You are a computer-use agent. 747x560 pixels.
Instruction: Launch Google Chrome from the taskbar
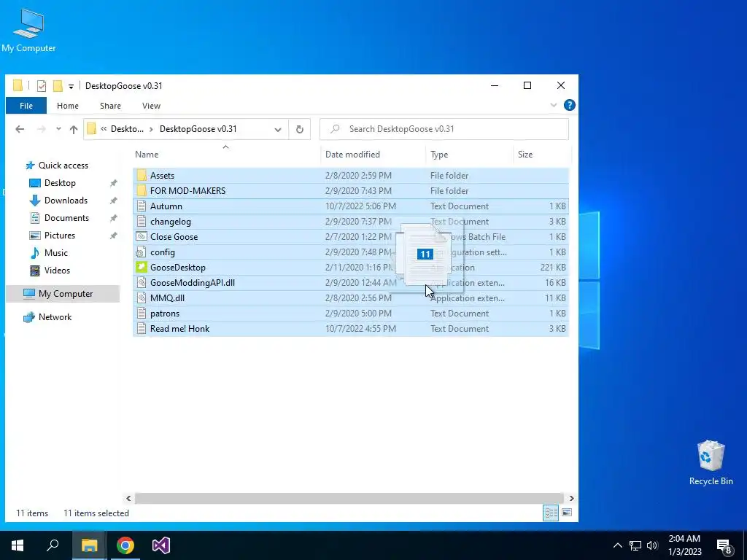tap(125, 545)
